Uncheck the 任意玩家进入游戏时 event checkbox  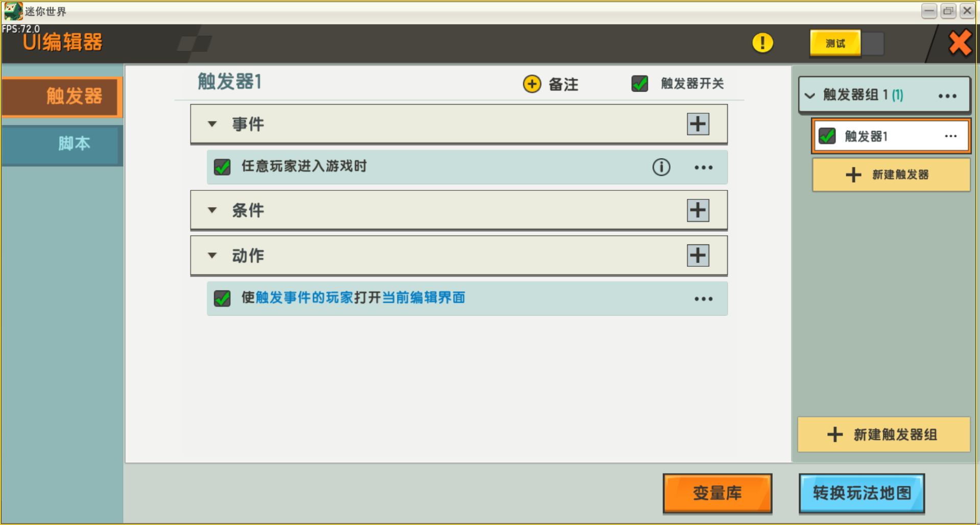(x=222, y=167)
